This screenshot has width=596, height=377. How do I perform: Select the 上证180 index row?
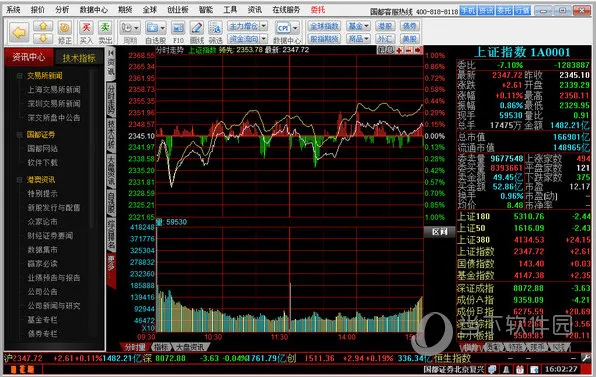[523, 217]
